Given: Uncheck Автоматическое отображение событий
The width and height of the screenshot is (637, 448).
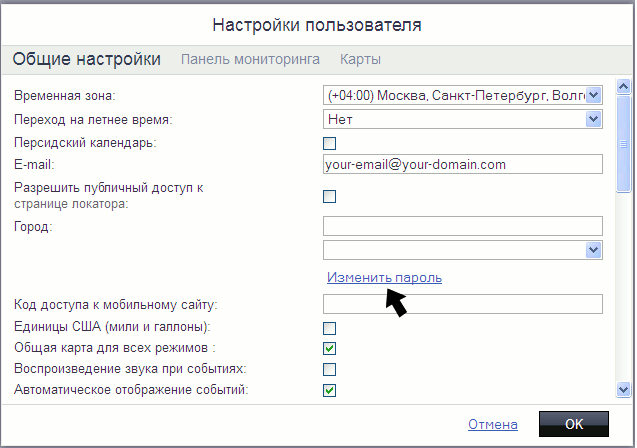Looking at the screenshot, I should [329, 390].
